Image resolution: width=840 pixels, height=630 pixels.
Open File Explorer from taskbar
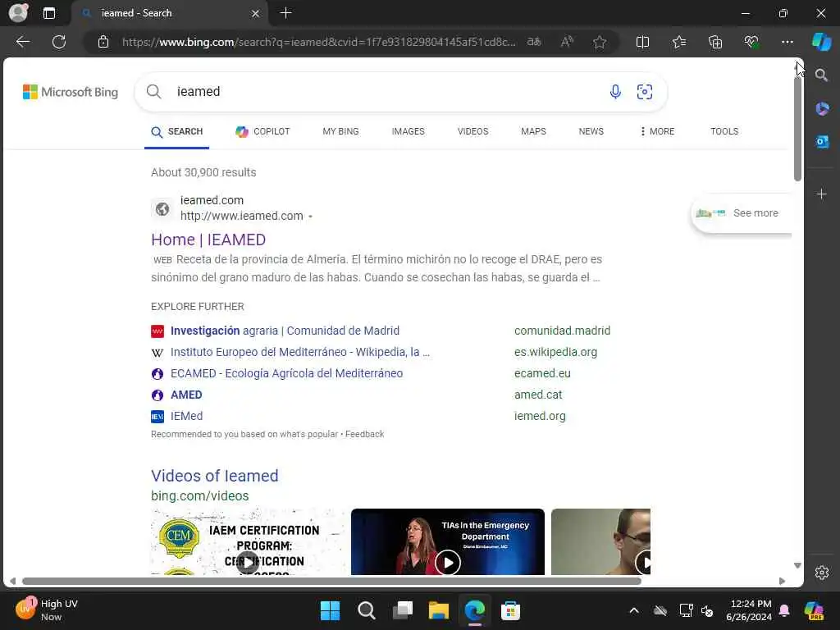[439, 610]
